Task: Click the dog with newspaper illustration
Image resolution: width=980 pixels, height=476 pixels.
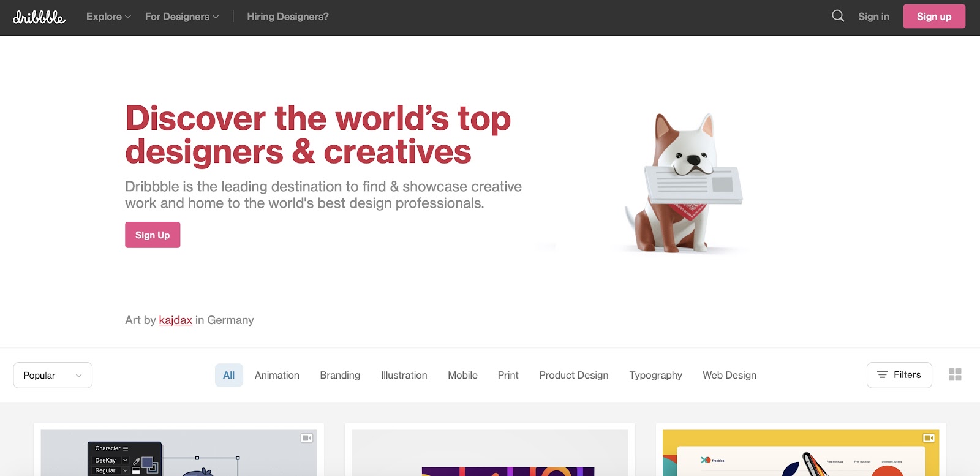Action: (683, 183)
